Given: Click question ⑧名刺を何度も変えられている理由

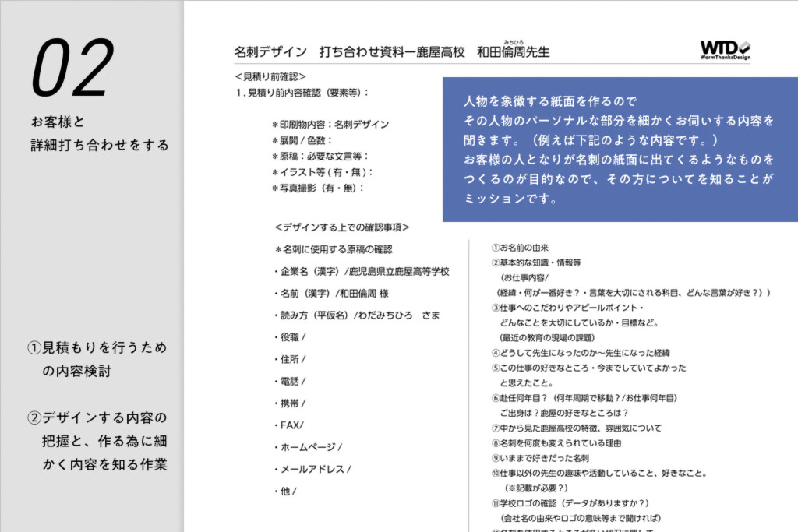Looking at the screenshot, I should 556,443.
